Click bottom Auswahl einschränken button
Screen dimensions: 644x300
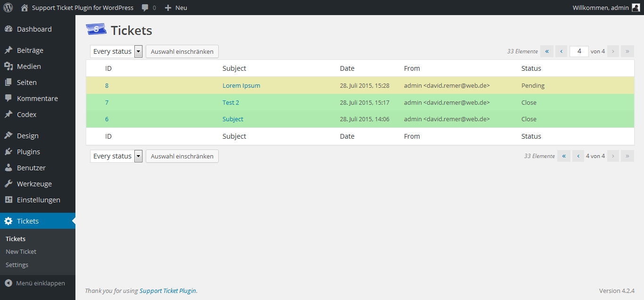(182, 156)
